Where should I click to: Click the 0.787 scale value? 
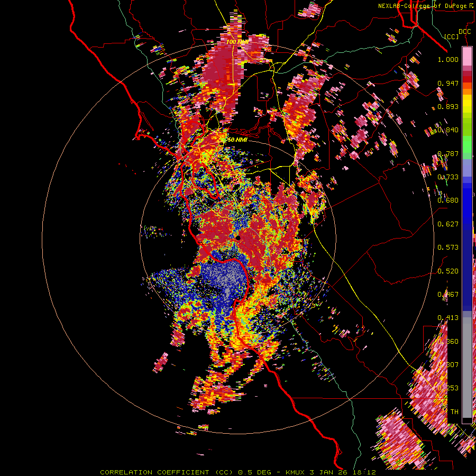(448, 153)
